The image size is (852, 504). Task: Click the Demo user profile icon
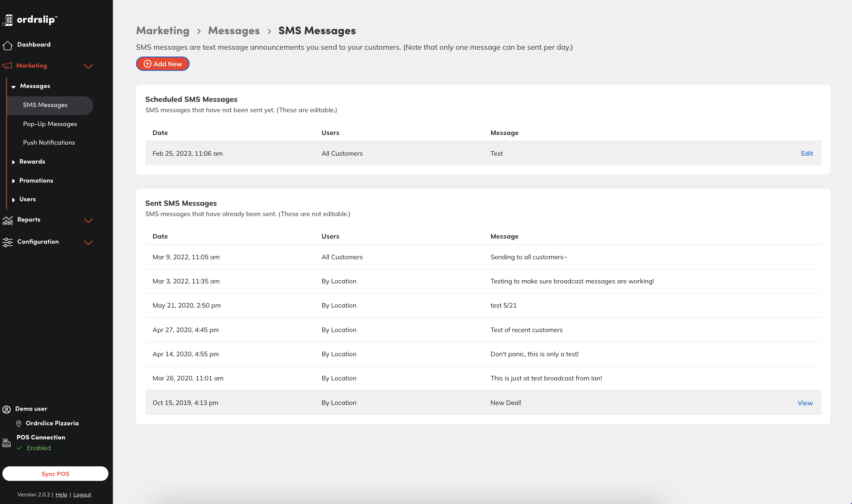7,409
